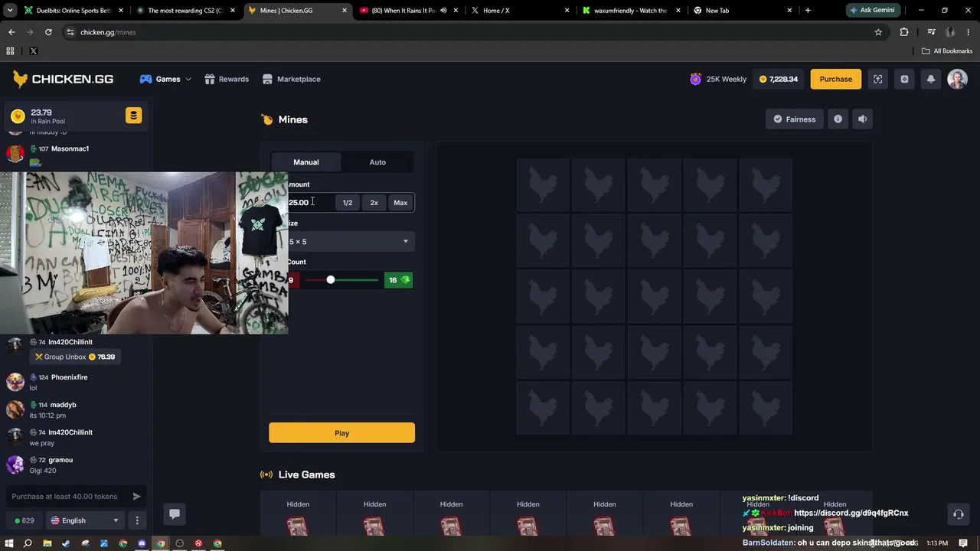The width and height of the screenshot is (980, 551).
Task: Send chat message arrow icon
Action: 136,496
